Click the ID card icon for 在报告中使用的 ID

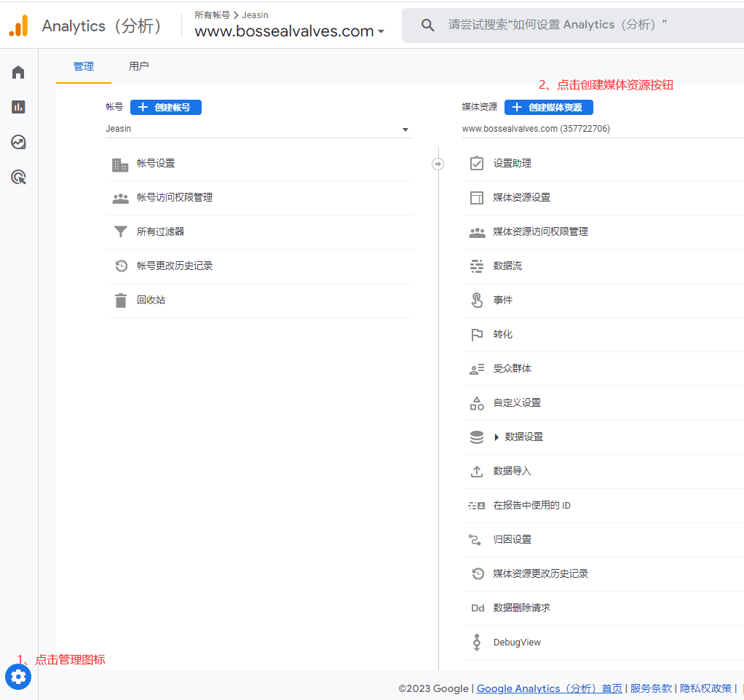coord(476,506)
